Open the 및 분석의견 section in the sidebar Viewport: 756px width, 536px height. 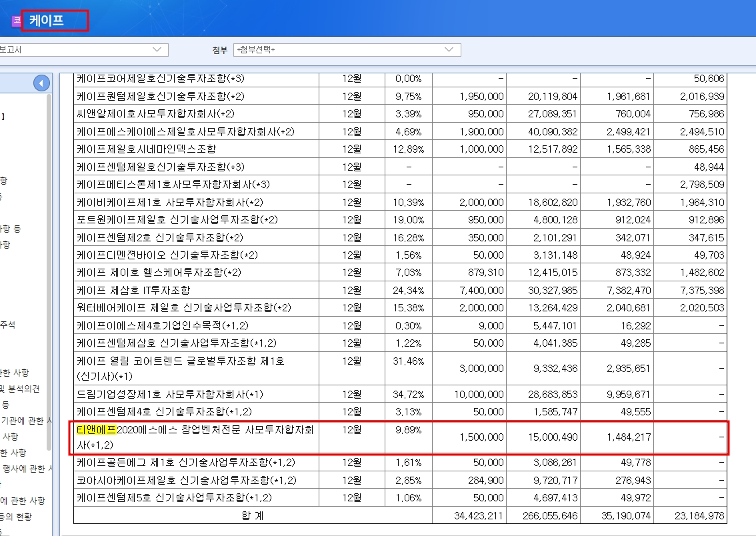tap(21, 389)
